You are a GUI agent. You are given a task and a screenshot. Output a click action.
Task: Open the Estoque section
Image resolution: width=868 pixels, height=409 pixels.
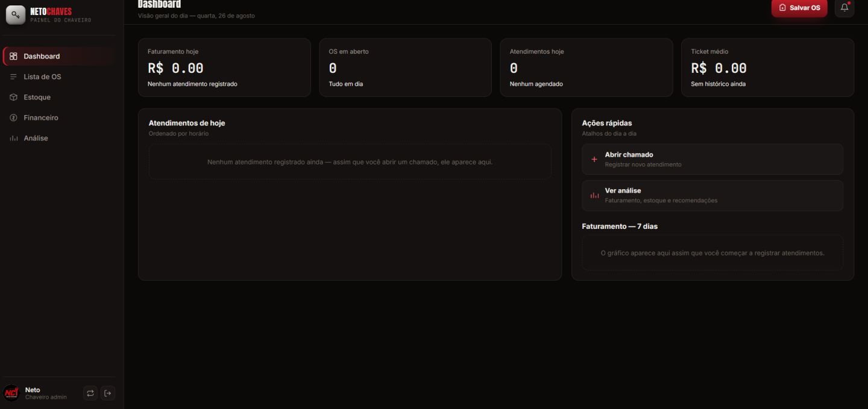(x=58, y=97)
